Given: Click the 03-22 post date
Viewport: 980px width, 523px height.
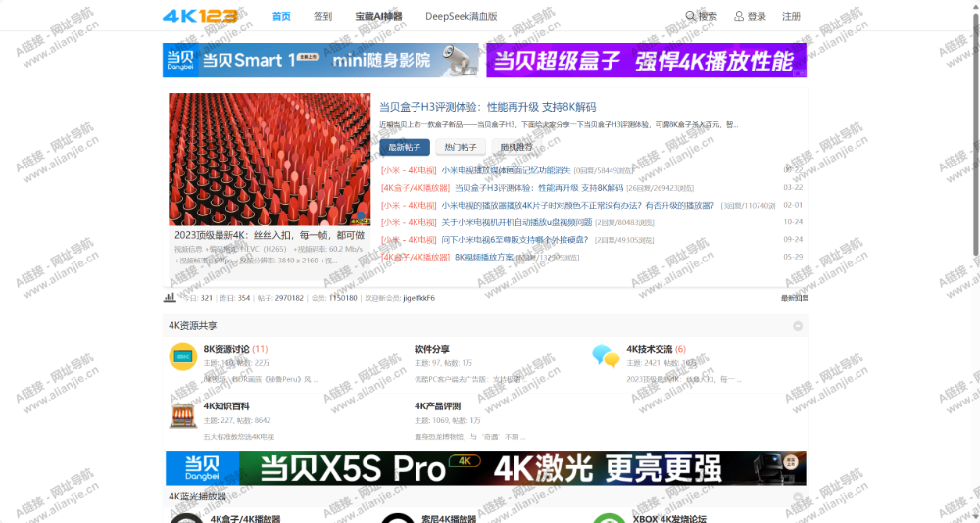Looking at the screenshot, I should coord(793,187).
